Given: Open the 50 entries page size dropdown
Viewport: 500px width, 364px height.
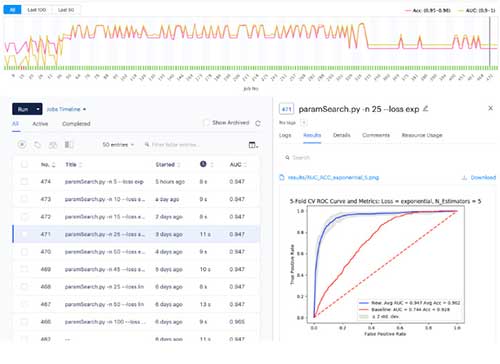Looking at the screenshot, I should coord(118,145).
